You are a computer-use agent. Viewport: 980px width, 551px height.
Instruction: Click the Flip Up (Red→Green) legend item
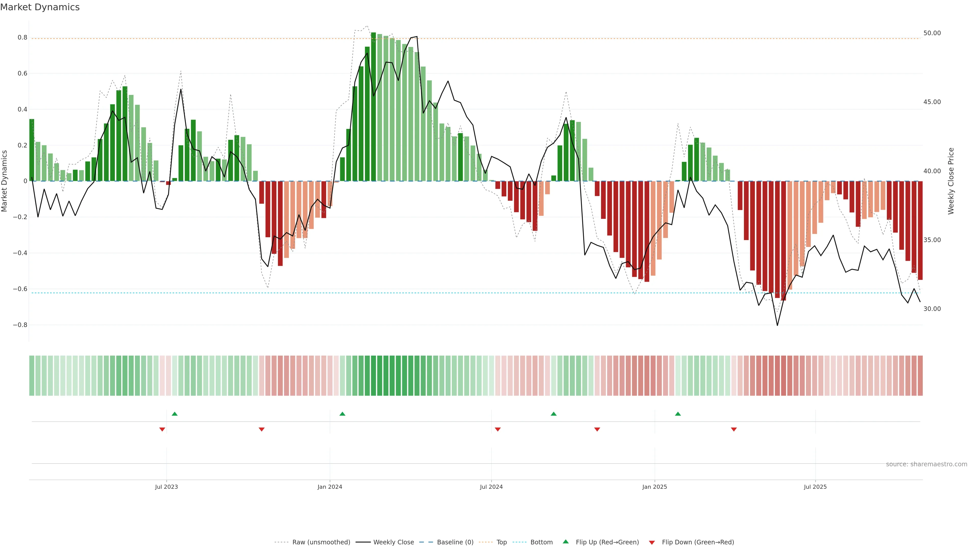pos(607,542)
